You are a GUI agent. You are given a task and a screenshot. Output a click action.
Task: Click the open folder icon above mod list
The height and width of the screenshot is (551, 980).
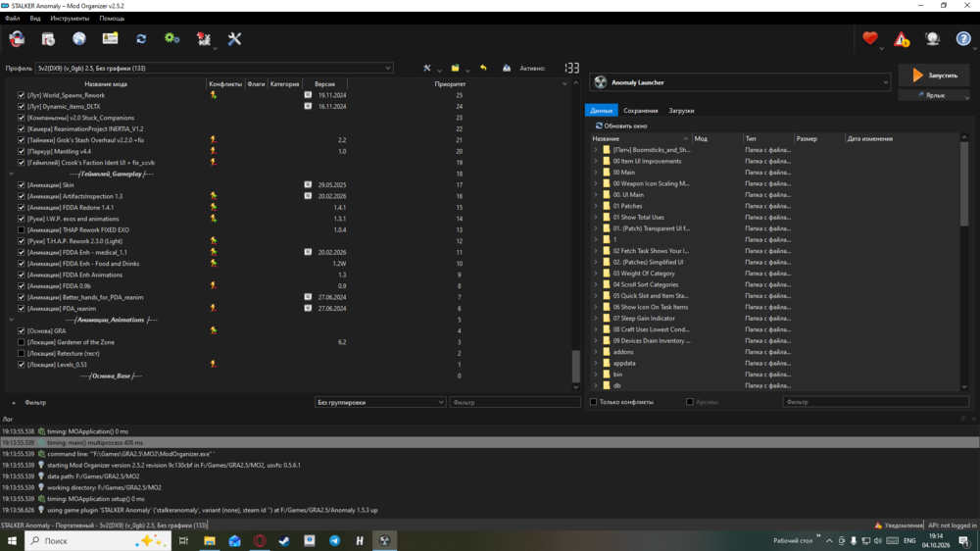(455, 69)
